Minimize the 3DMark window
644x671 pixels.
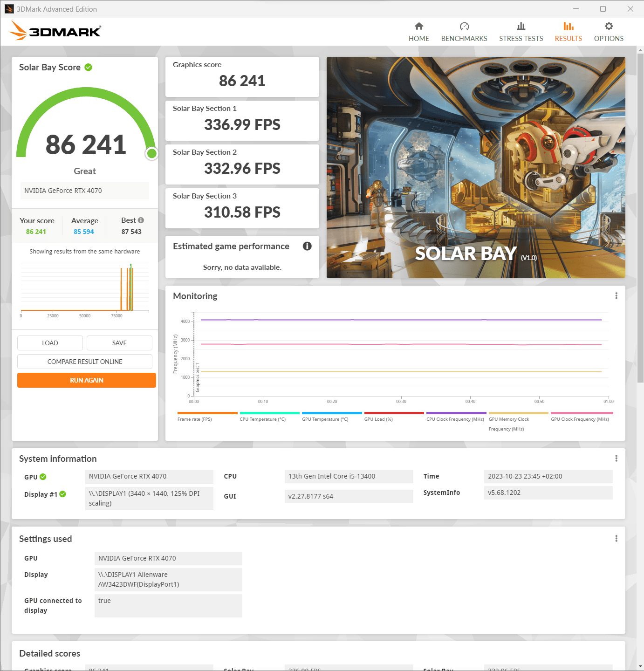coord(576,9)
